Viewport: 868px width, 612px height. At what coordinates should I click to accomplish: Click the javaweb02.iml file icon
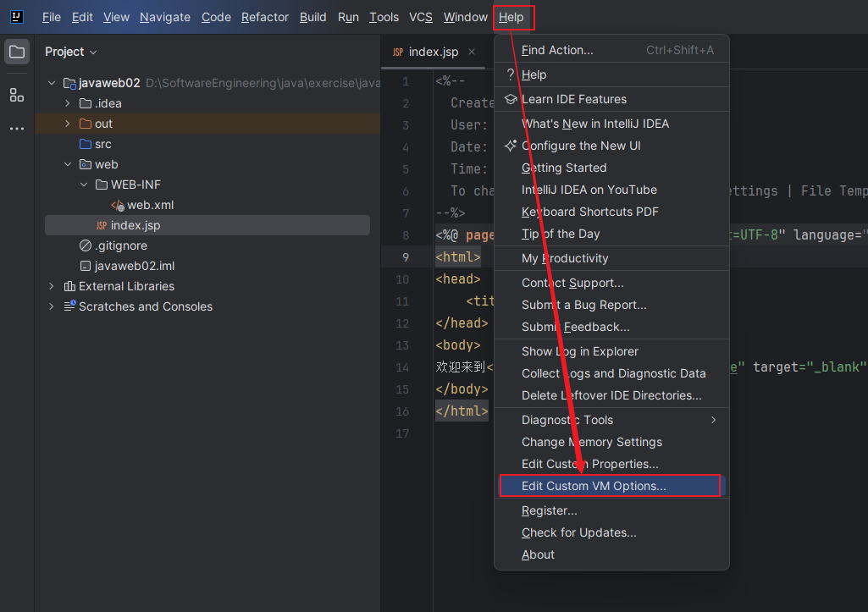click(x=86, y=266)
